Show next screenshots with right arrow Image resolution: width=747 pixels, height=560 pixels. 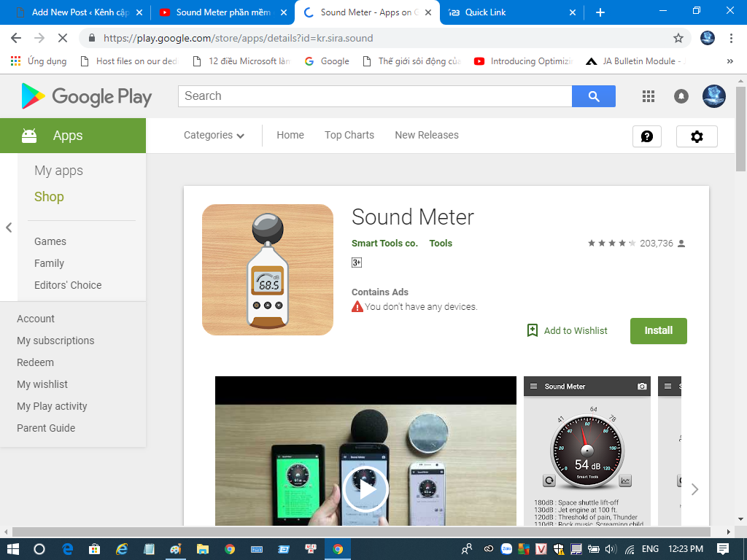694,489
